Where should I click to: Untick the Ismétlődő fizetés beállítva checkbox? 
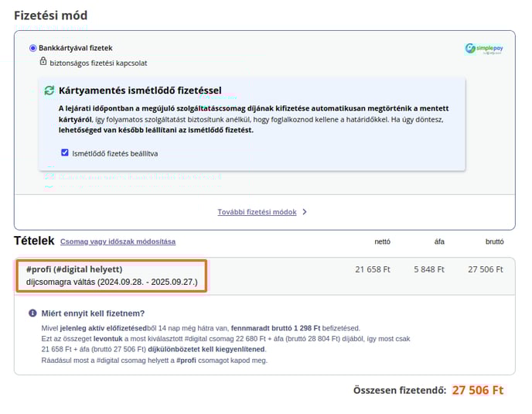tap(65, 152)
